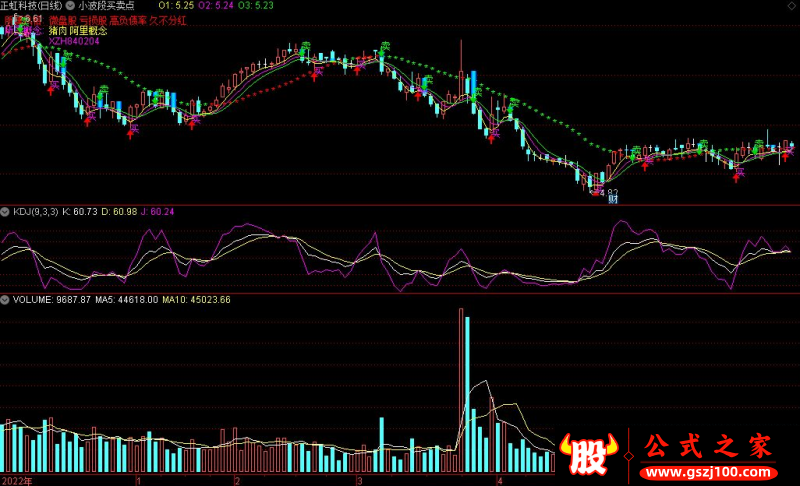Image resolution: width=800 pixels, height=486 pixels.
Task: Click the 4.83 lowest price label
Action: tap(609, 192)
